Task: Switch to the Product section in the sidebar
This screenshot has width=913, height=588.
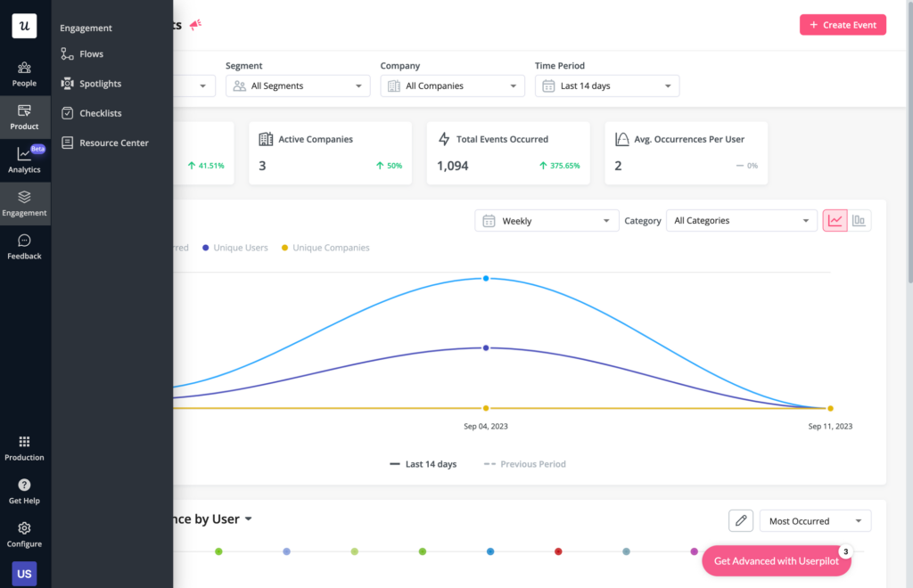Action: [x=24, y=117]
